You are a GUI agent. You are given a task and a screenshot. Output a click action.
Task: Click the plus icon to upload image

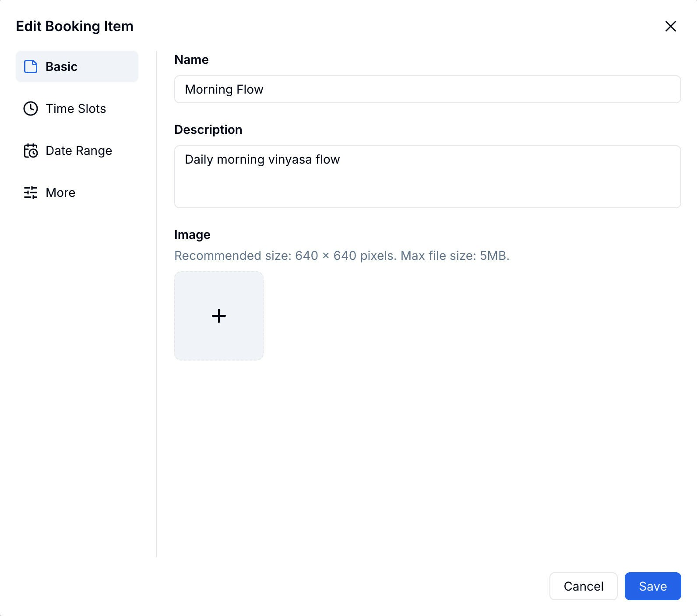[x=219, y=316]
